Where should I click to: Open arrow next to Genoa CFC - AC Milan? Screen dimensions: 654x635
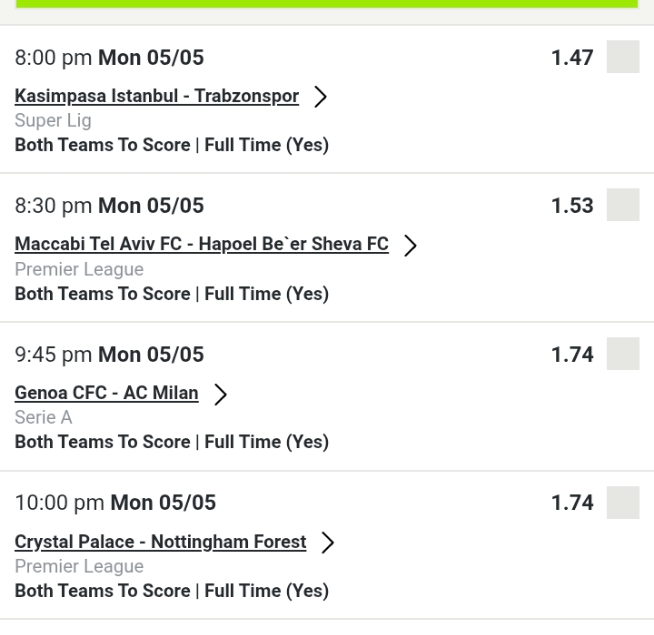click(219, 394)
